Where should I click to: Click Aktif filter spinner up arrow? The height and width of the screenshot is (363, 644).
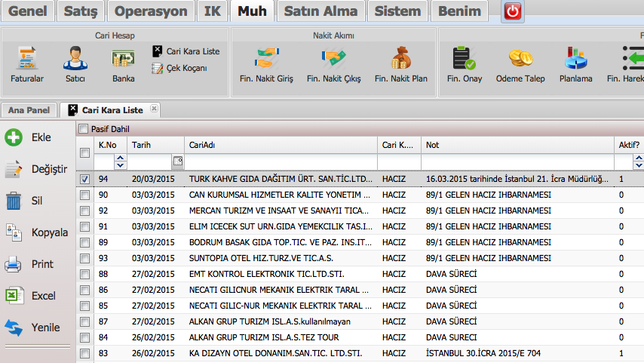(639, 158)
